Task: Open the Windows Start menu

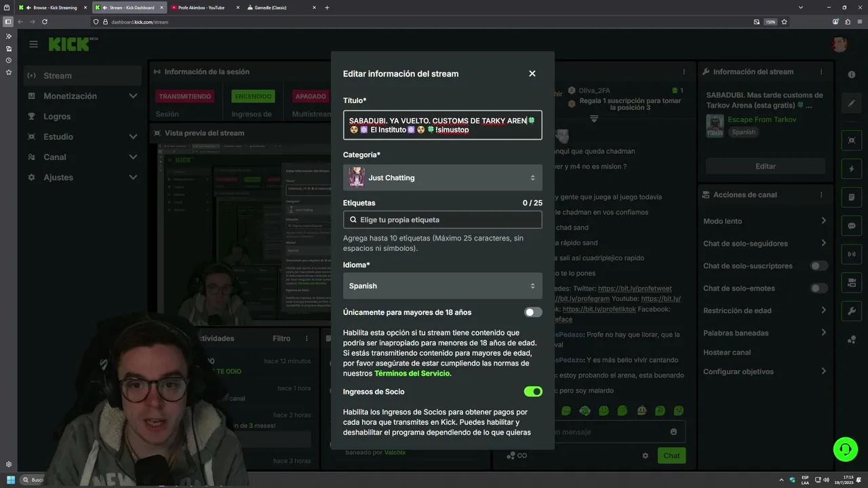Action: pyautogui.click(x=11, y=480)
